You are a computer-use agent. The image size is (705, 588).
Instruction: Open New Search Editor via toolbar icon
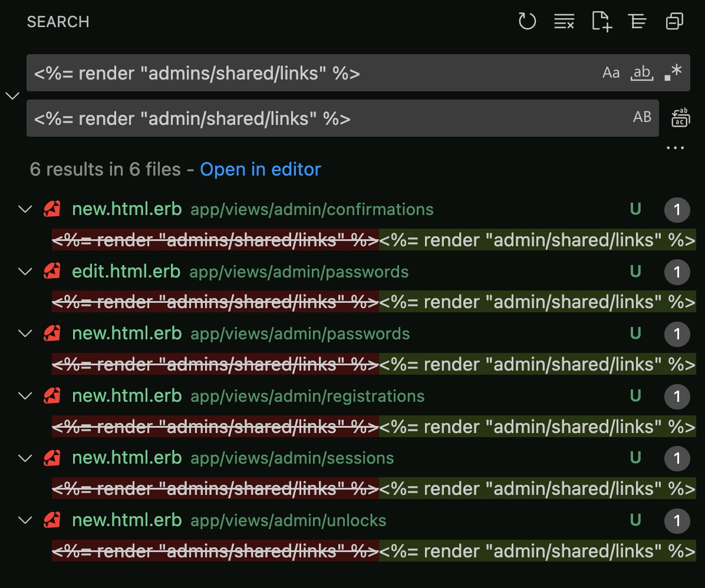[601, 22]
